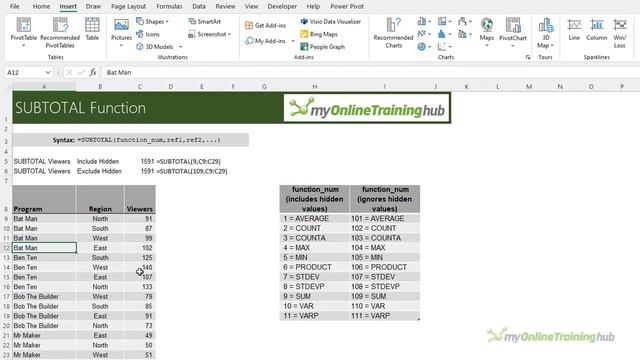
Task: Open People Graph add-in
Action: [x=322, y=47]
